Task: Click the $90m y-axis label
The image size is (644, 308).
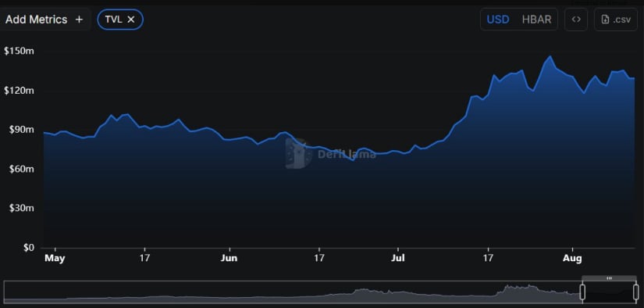Action: point(21,130)
